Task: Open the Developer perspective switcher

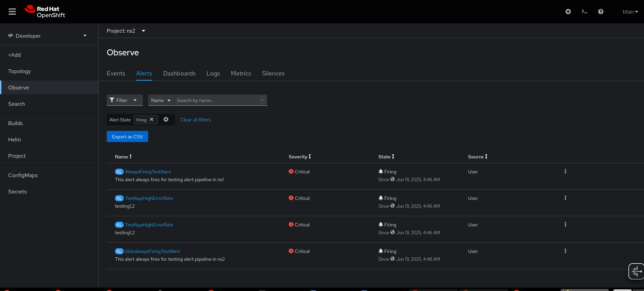Action: 48,36
